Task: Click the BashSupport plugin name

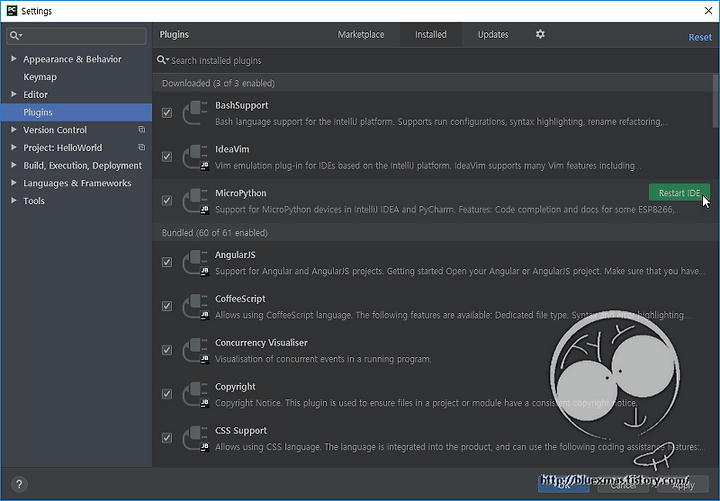Action: tap(242, 105)
